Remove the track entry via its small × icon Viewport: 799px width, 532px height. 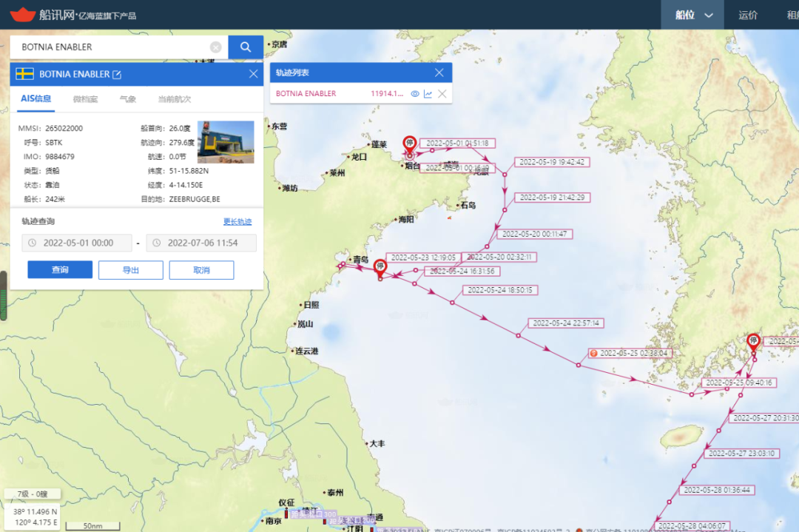(442, 93)
